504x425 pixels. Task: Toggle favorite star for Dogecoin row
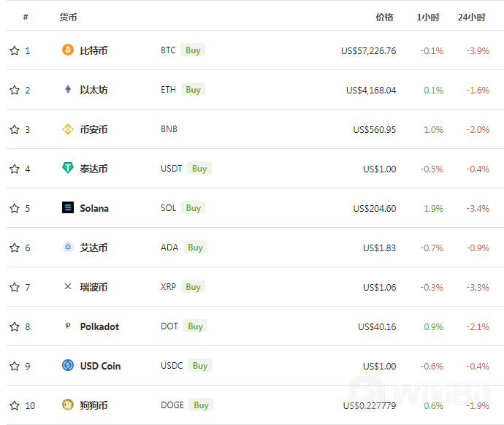coord(15,405)
